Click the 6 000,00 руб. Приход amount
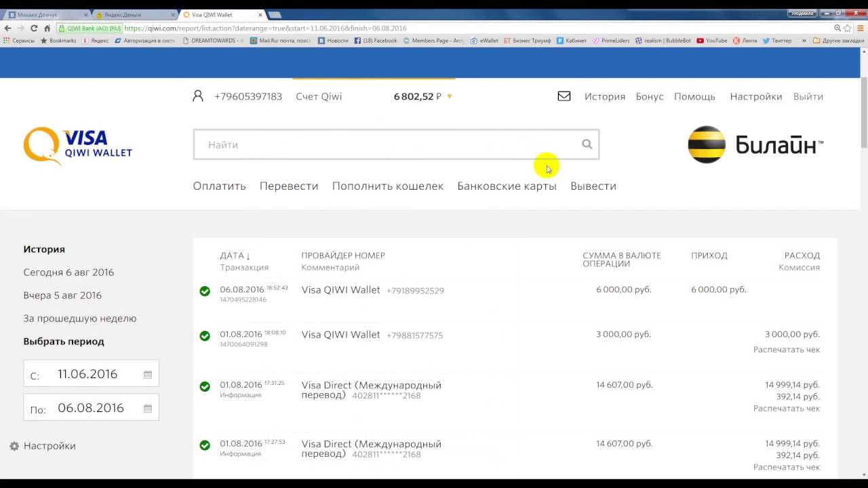The image size is (868, 488). (x=719, y=289)
